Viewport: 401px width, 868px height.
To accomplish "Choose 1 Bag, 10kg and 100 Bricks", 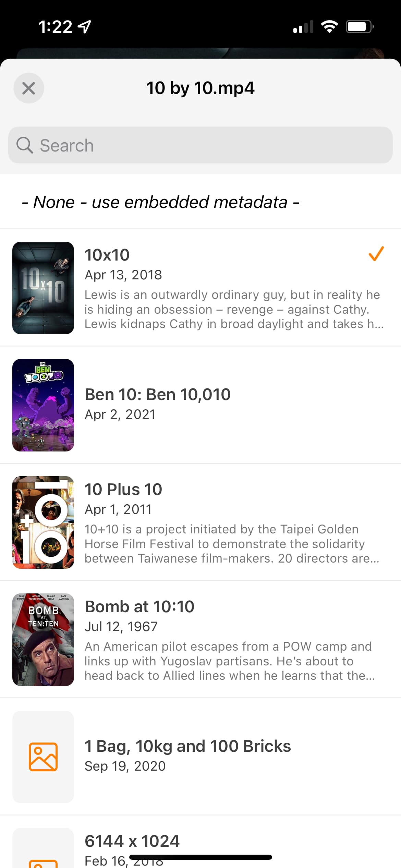I will click(200, 757).
